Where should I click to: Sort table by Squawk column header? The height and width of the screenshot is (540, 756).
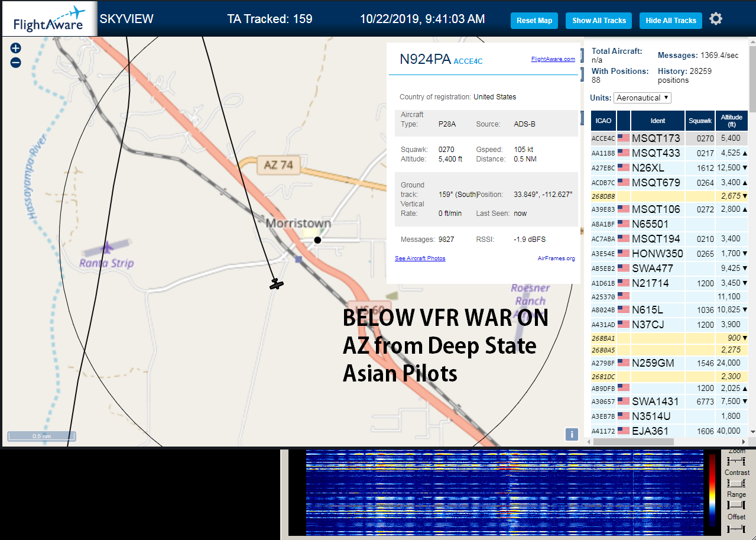tap(700, 121)
